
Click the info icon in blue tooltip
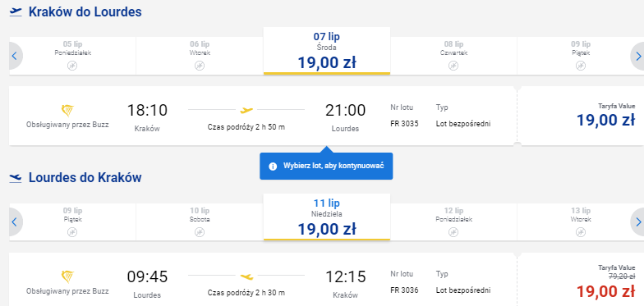(272, 166)
